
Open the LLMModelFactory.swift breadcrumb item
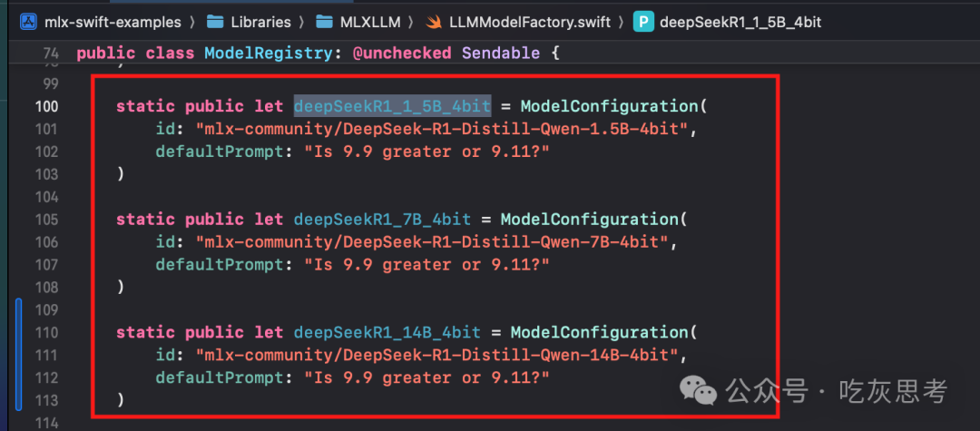[530, 23]
